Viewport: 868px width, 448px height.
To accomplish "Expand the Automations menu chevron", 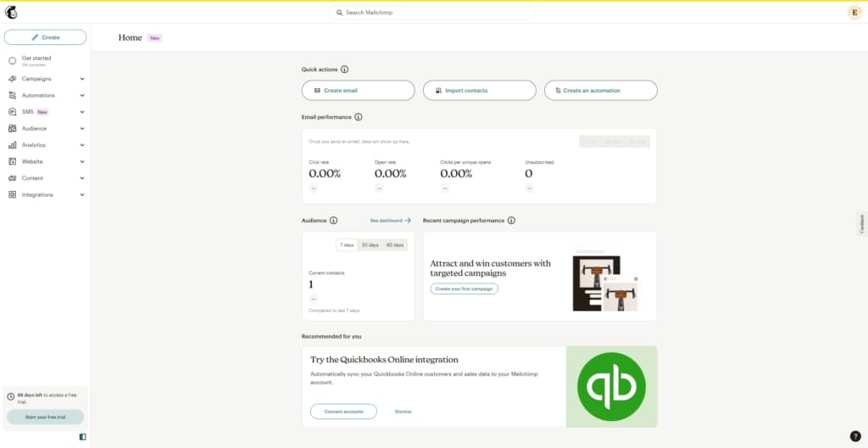I will coord(82,95).
